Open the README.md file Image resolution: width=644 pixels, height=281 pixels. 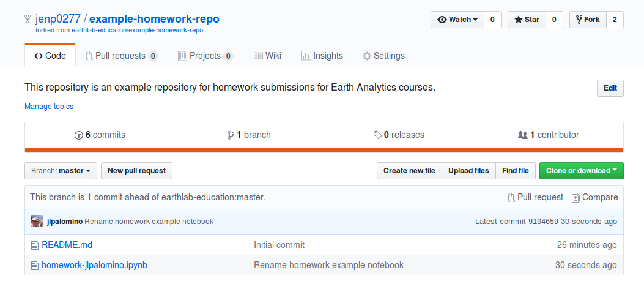[x=67, y=245]
